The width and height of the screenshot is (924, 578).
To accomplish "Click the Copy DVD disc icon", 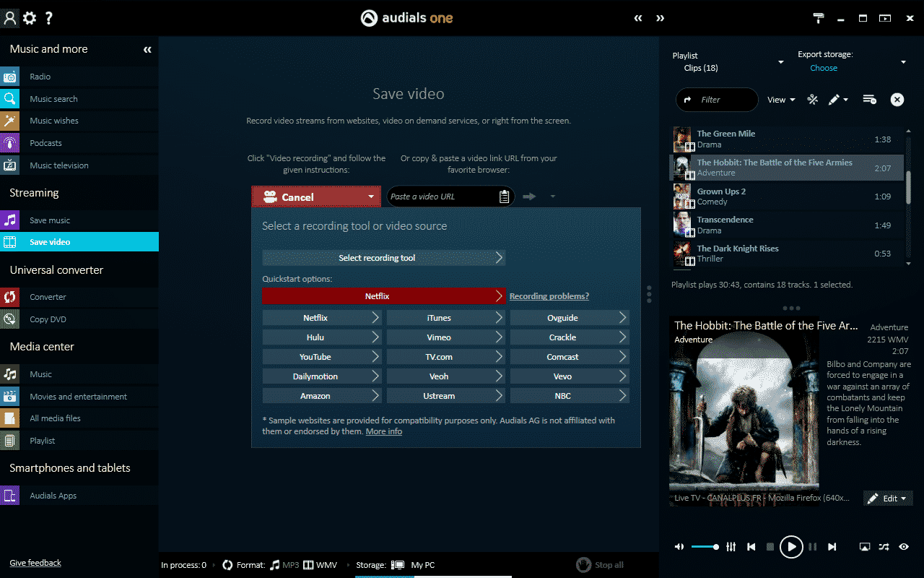I will tap(10, 319).
